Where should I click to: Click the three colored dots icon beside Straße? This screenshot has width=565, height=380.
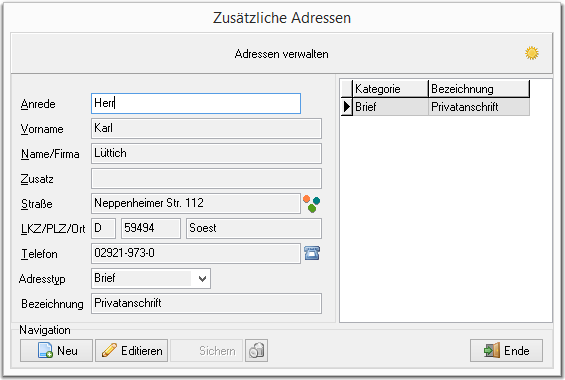312,204
